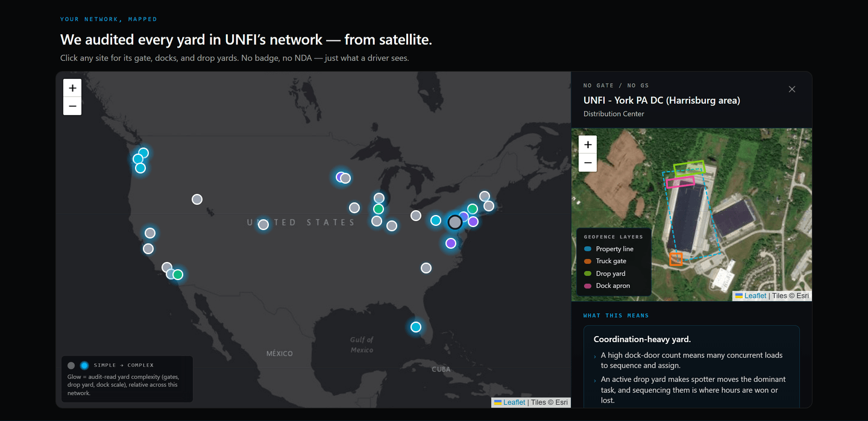The width and height of the screenshot is (868, 421).
Task: Zoom in on the main US network map
Action: click(x=72, y=88)
